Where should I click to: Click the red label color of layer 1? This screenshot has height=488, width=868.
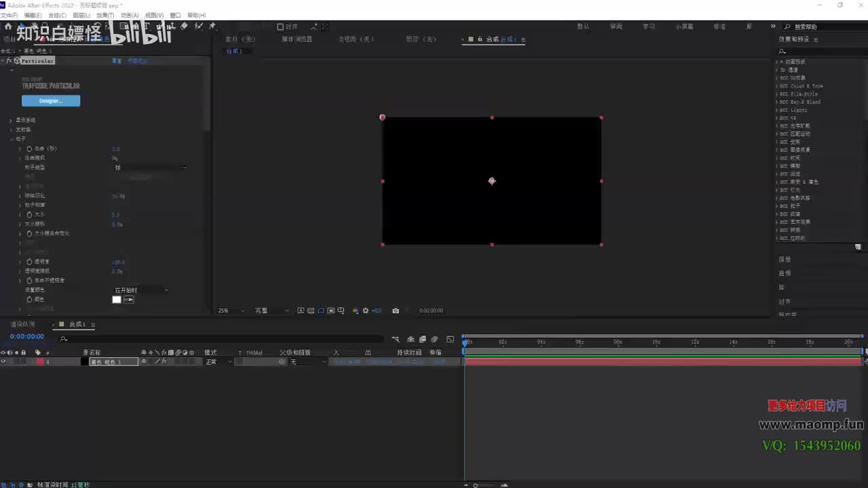39,362
